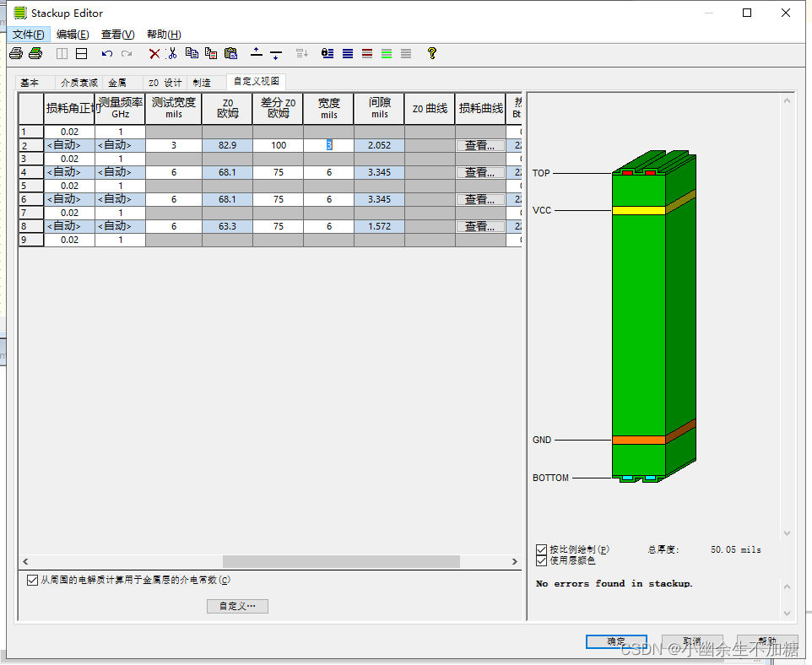Click the 查看... button in row 6

(480, 199)
